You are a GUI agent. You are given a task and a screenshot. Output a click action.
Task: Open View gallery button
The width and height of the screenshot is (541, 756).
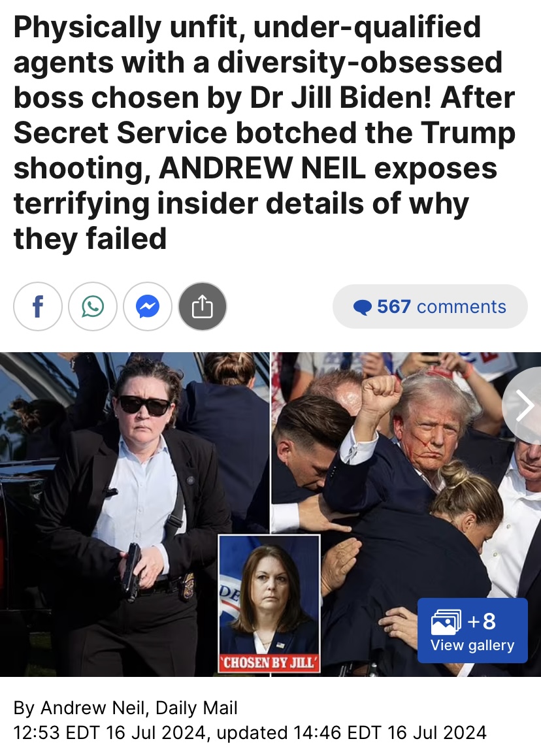[x=472, y=631]
